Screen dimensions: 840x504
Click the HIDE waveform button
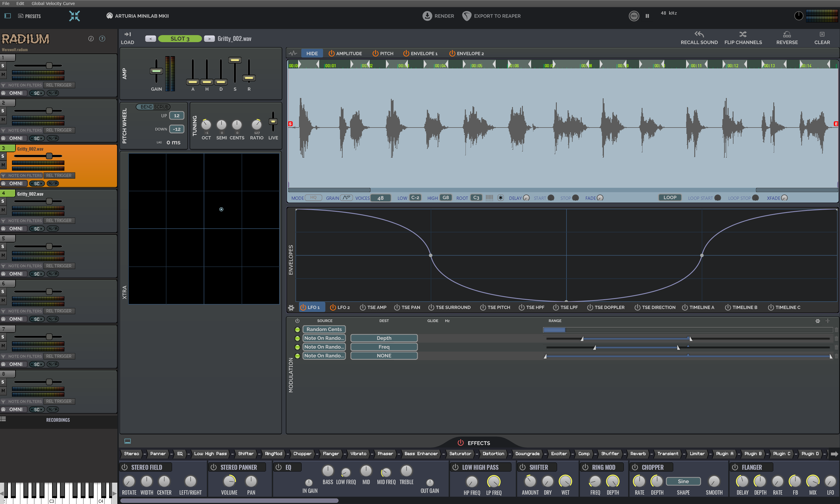pyautogui.click(x=312, y=53)
